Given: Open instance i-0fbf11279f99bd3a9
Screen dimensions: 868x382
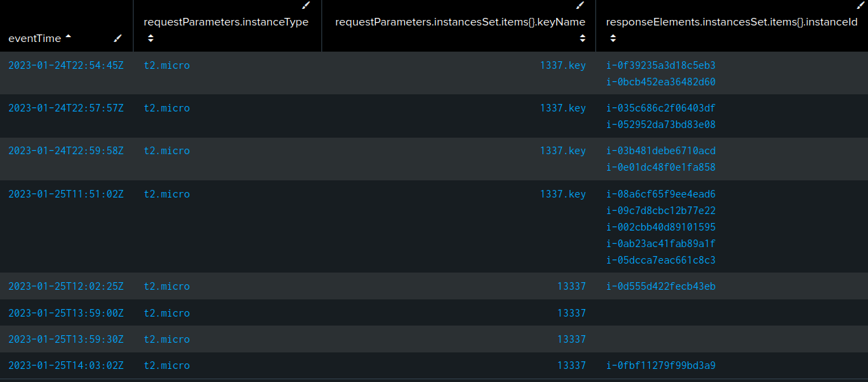Looking at the screenshot, I should coord(660,365).
